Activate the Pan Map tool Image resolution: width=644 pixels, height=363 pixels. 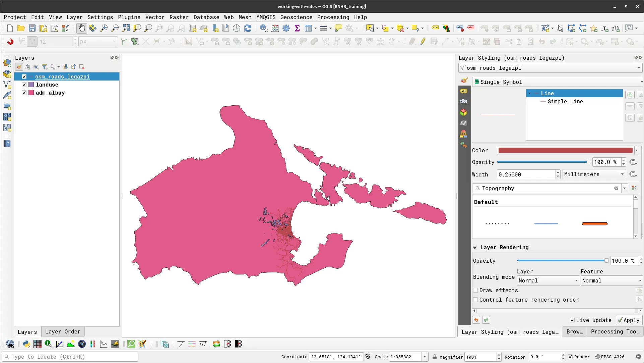point(82,28)
